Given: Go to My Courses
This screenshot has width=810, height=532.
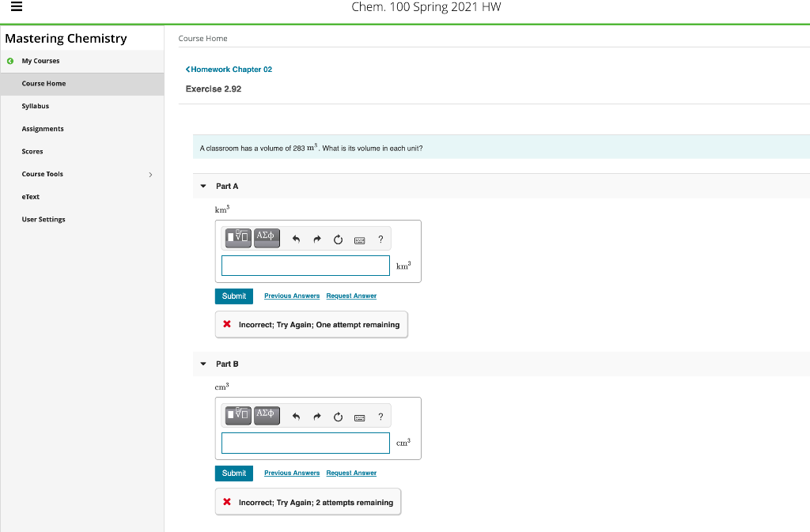Looking at the screenshot, I should pos(40,61).
